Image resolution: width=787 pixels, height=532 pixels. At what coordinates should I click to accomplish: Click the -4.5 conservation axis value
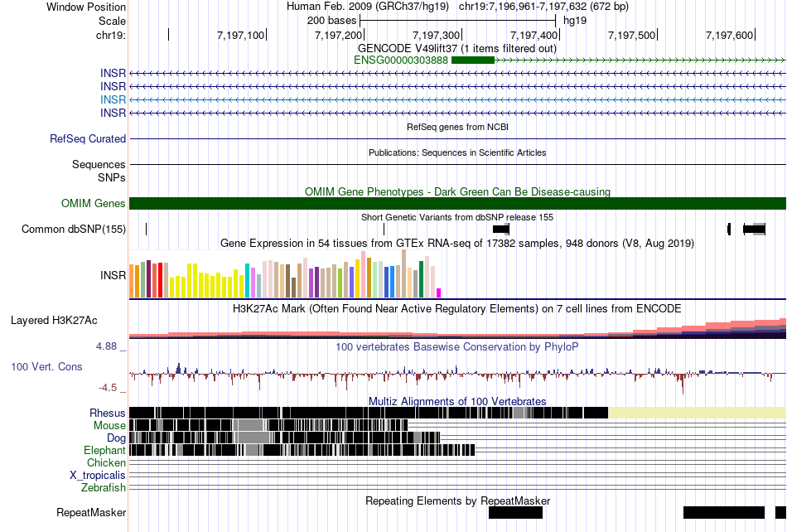click(108, 388)
